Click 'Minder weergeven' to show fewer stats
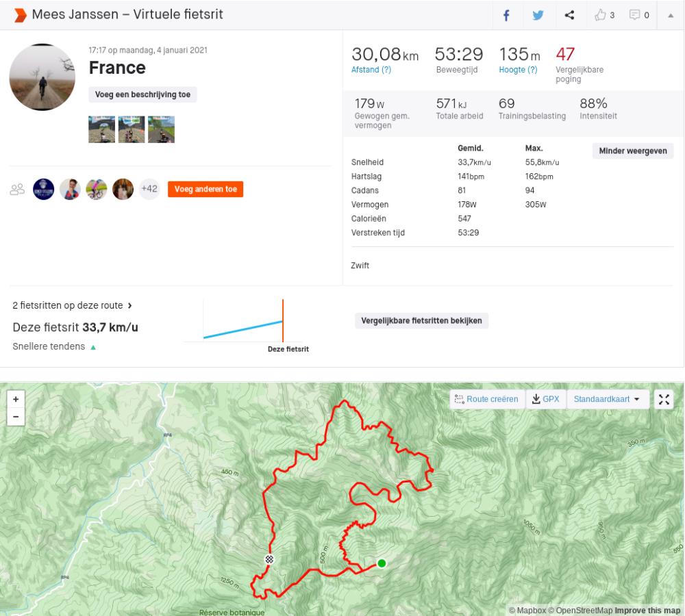The image size is (685, 616). (x=632, y=151)
